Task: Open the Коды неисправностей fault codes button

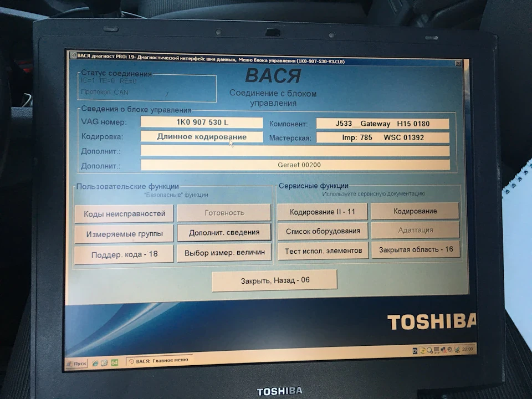Action: pyautogui.click(x=124, y=214)
